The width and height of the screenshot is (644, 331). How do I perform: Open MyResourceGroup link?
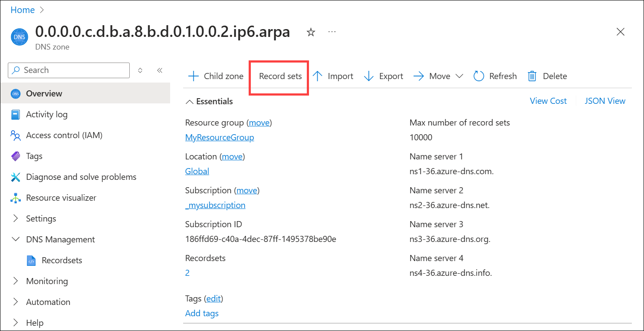click(x=220, y=137)
